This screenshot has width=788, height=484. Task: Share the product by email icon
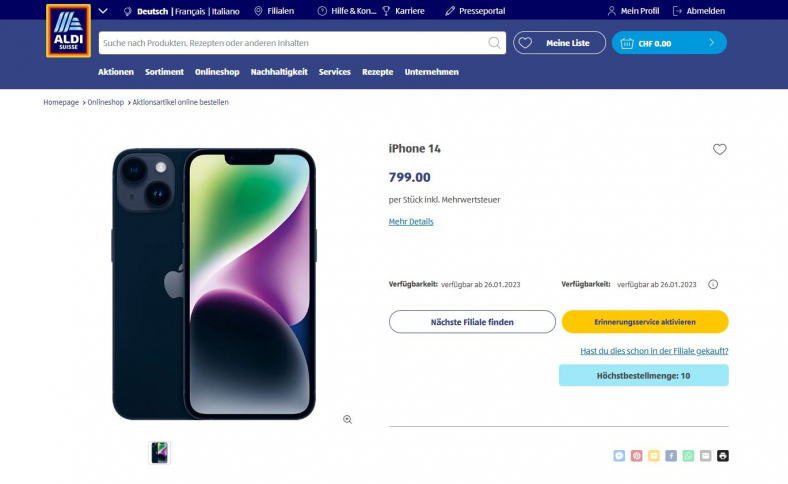point(706,455)
